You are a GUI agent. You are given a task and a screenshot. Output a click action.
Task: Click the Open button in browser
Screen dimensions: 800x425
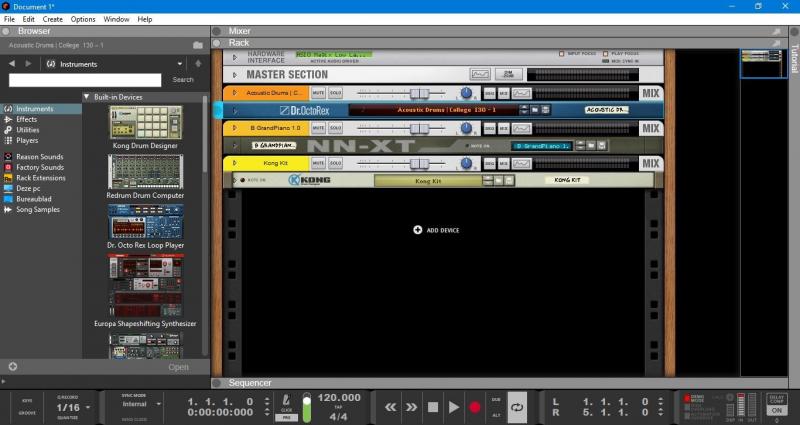tap(179, 367)
